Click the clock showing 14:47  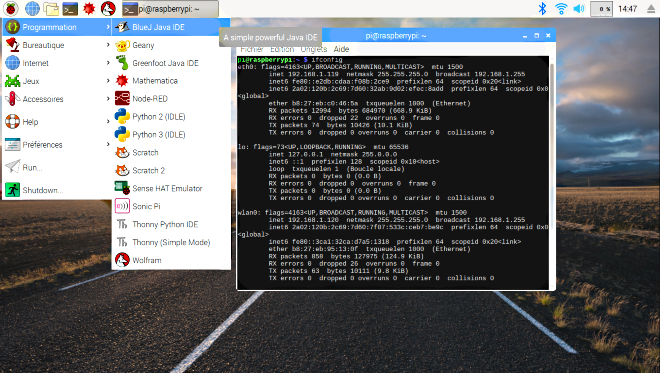(x=628, y=9)
